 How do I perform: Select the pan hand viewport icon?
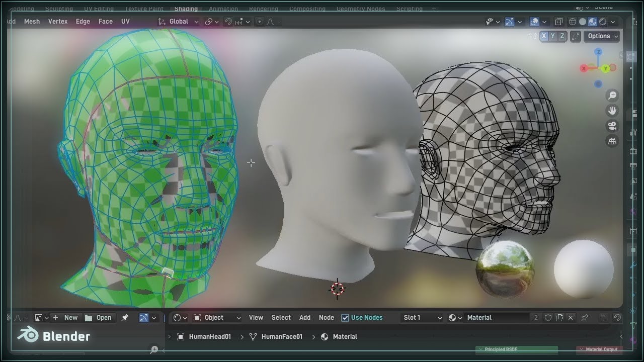pyautogui.click(x=612, y=111)
